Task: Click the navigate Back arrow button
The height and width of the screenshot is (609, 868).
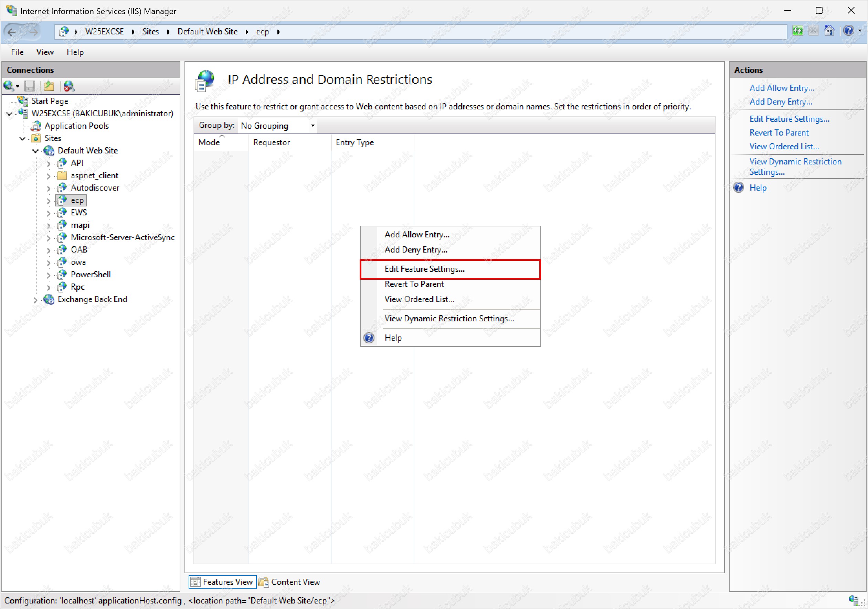Action: [x=12, y=32]
